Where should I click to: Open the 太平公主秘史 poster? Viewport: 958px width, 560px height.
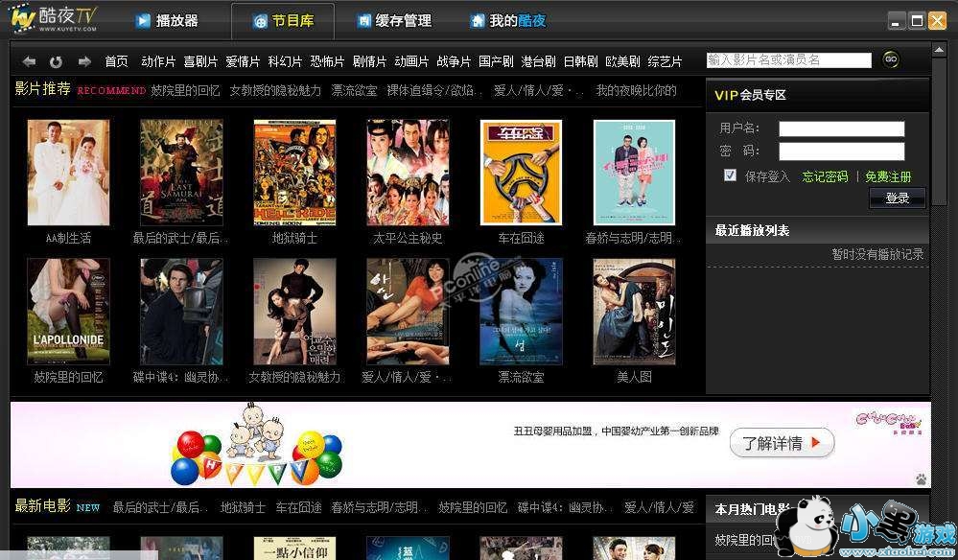408,173
